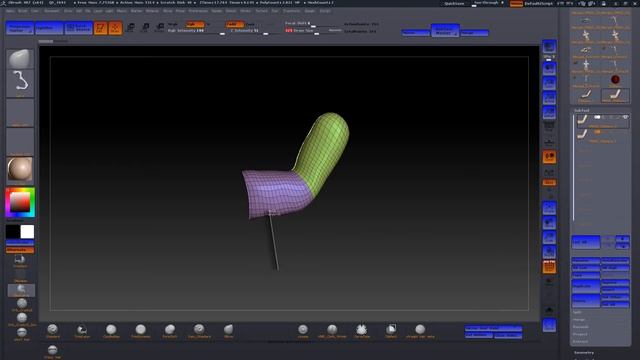Image resolution: width=640 pixels, height=360 pixels.
Task: Click the Zoom canvas icon on the right shelf
Action: [549, 83]
